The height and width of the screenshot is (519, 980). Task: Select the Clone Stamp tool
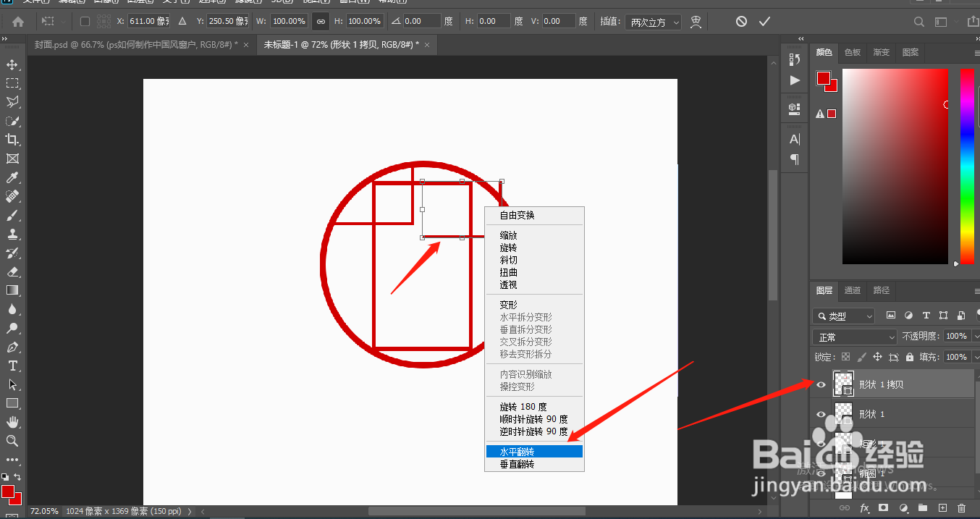coord(12,234)
